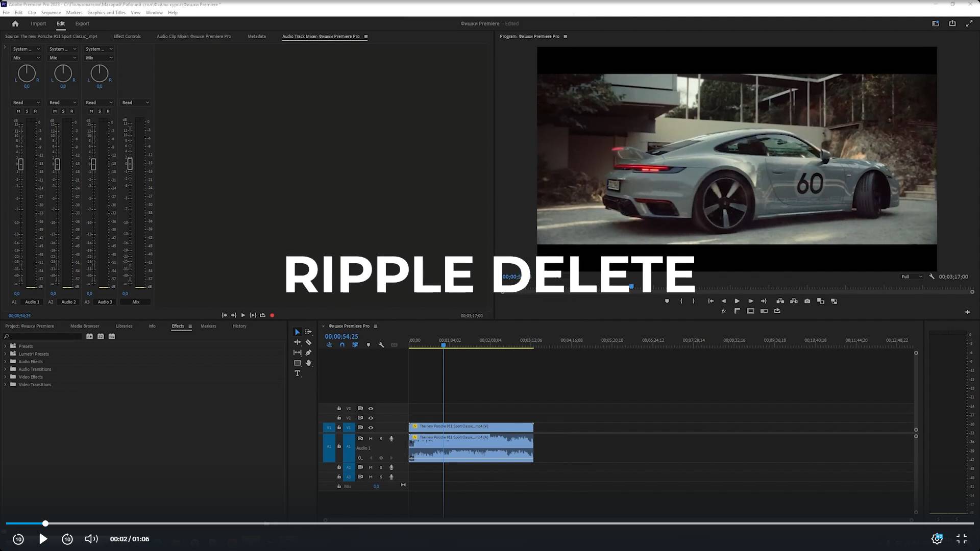Viewport: 980px width, 551px height.
Task: Click Mark In bracket button
Action: (681, 301)
